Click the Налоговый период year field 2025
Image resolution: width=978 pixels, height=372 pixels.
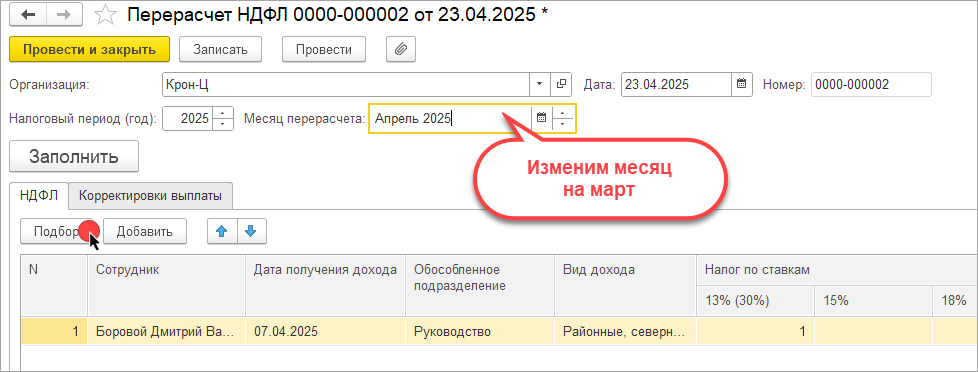(187, 118)
